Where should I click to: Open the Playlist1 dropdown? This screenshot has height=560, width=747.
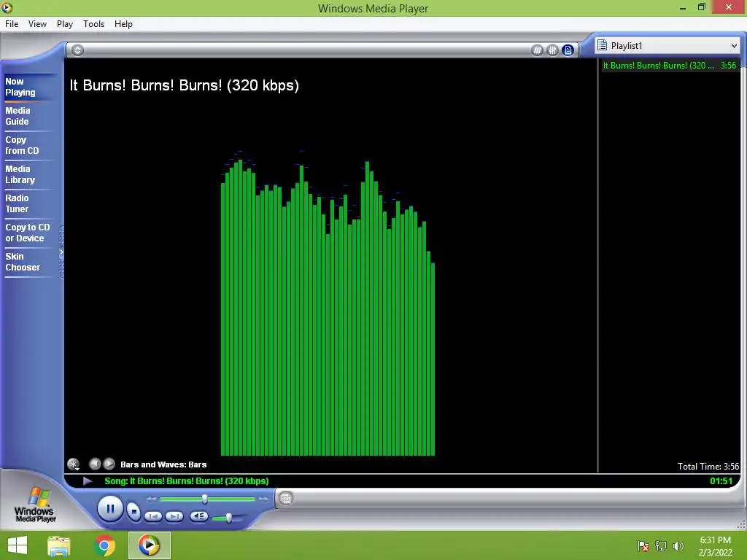coord(667,46)
